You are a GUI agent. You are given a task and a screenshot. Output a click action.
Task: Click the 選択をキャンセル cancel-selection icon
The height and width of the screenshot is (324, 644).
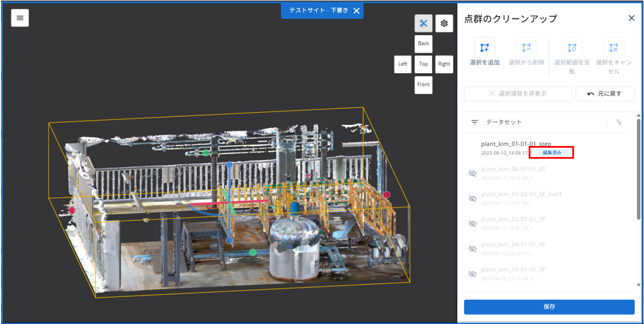(x=614, y=47)
